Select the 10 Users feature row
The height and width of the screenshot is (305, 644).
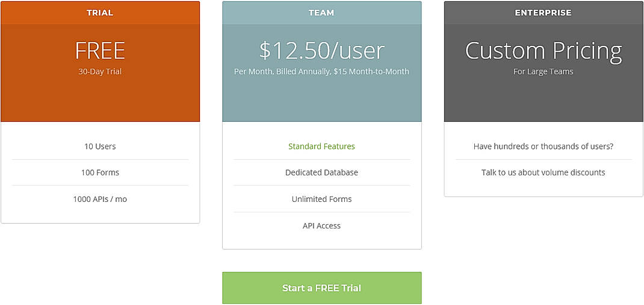click(x=100, y=146)
